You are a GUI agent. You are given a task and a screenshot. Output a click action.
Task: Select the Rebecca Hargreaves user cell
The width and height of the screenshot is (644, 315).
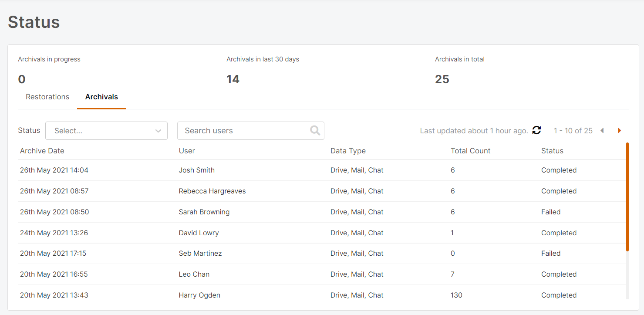tap(212, 191)
